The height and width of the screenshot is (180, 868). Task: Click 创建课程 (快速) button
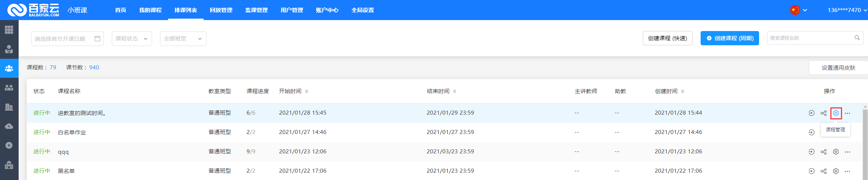[x=667, y=38]
